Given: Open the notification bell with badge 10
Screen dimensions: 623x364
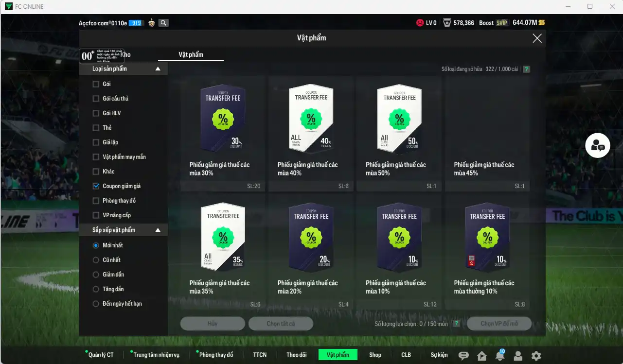Looking at the screenshot, I should click(x=499, y=355).
